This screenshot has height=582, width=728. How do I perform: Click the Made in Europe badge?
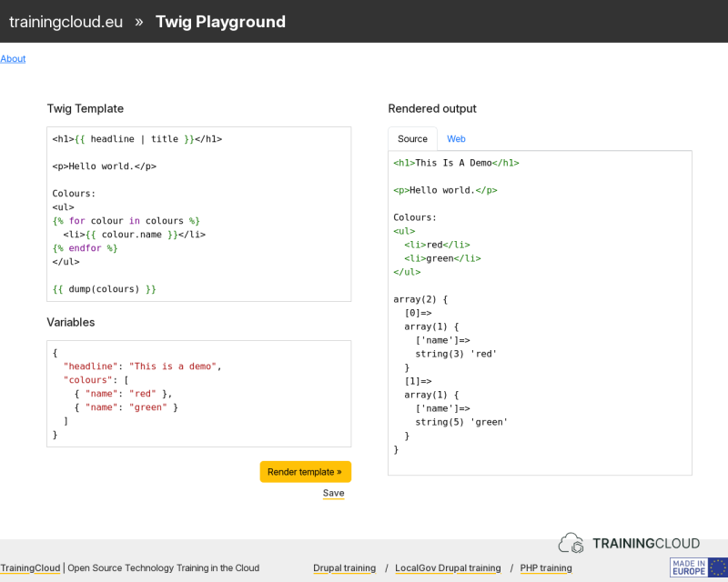[x=698, y=567]
